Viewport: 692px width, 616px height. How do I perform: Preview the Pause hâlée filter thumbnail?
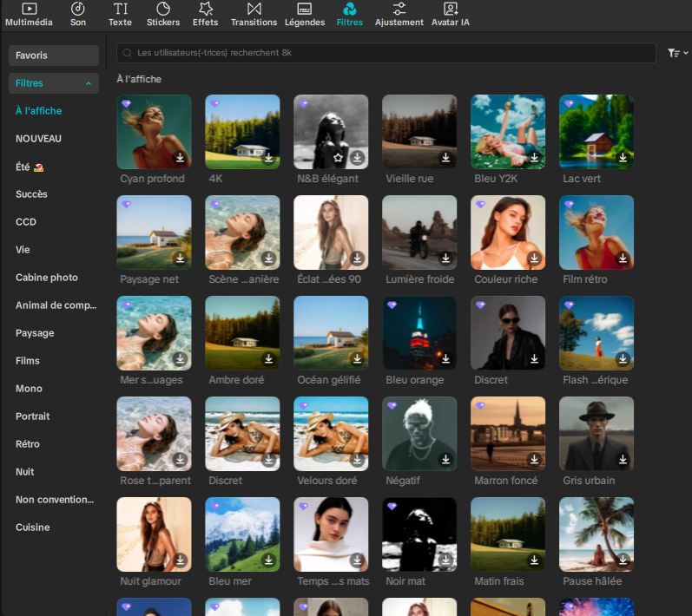tap(596, 534)
